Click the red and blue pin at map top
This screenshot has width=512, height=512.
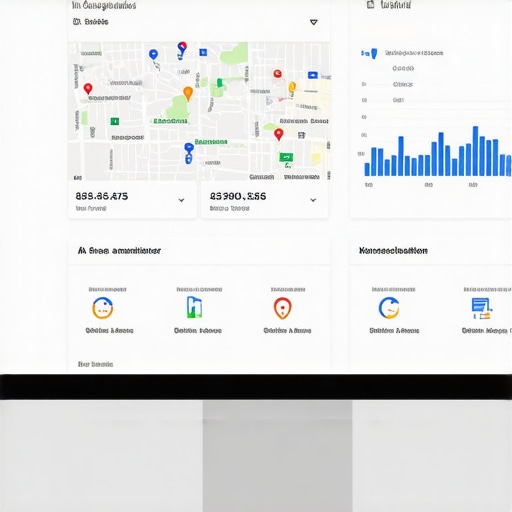182,50
